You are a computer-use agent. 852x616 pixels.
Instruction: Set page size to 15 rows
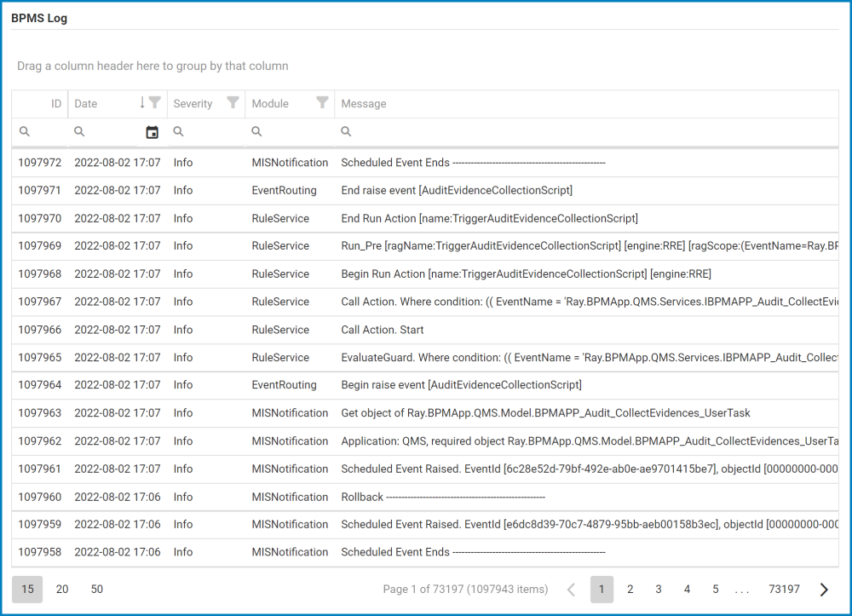[27, 590]
